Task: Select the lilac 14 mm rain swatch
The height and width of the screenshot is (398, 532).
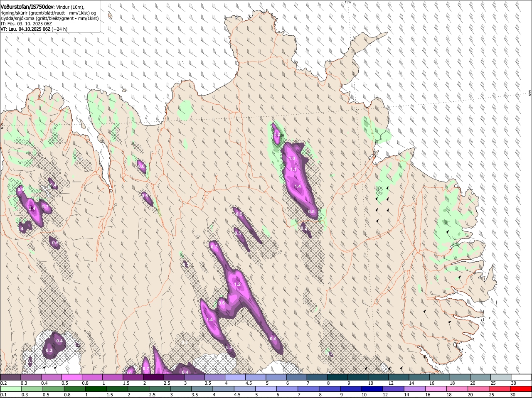Action: [x=414, y=389]
